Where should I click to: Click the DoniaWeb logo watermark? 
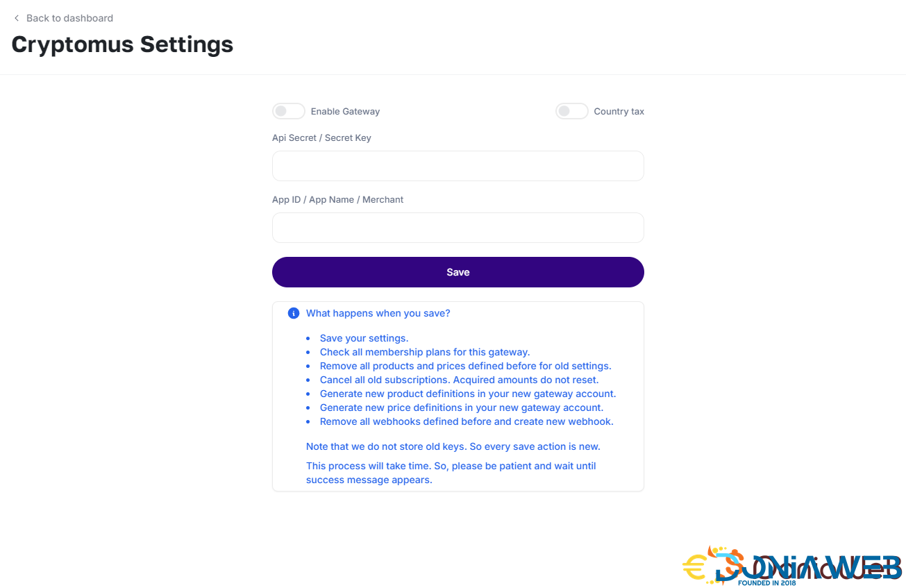click(791, 566)
